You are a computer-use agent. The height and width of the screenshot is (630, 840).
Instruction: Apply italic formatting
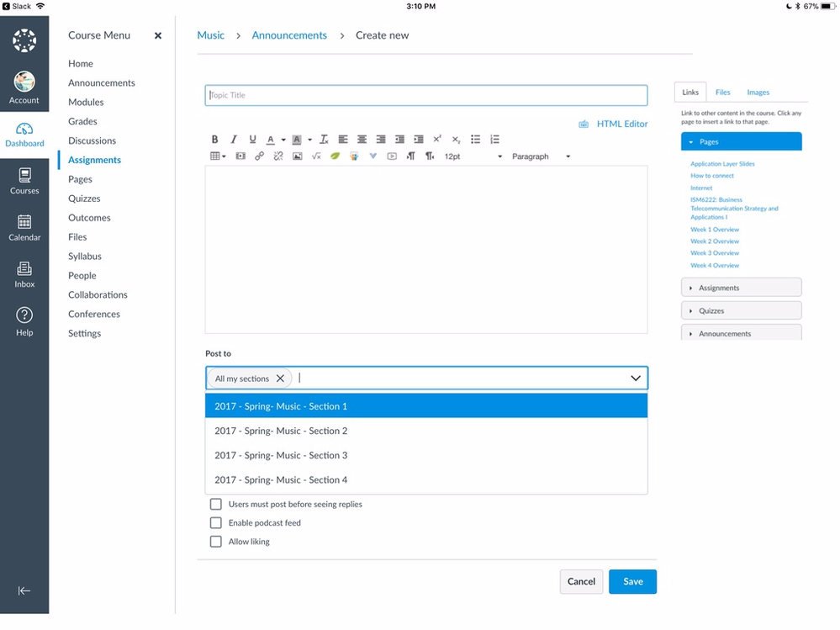pyautogui.click(x=233, y=140)
